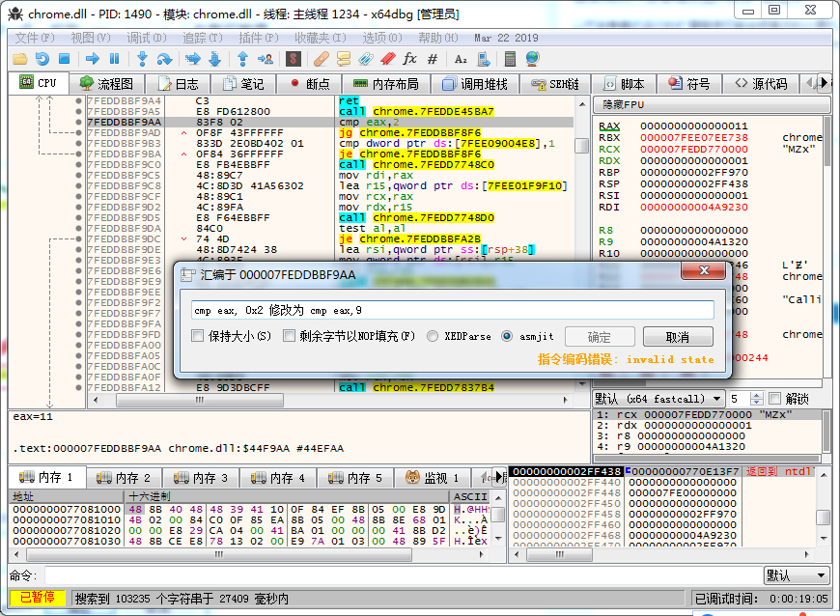
Task: Open the String references A2 icon
Action: pyautogui.click(x=461, y=59)
